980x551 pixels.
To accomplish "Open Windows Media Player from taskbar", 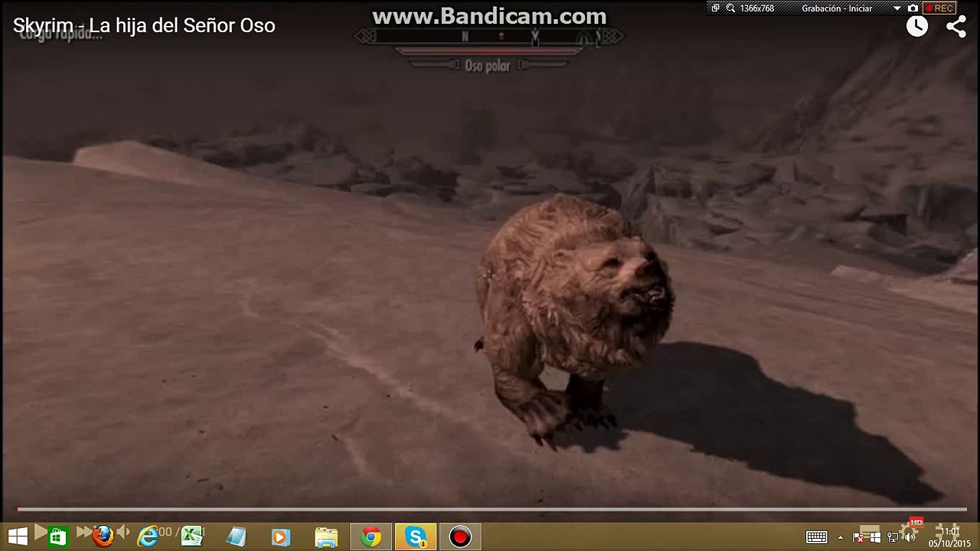I will click(x=281, y=536).
